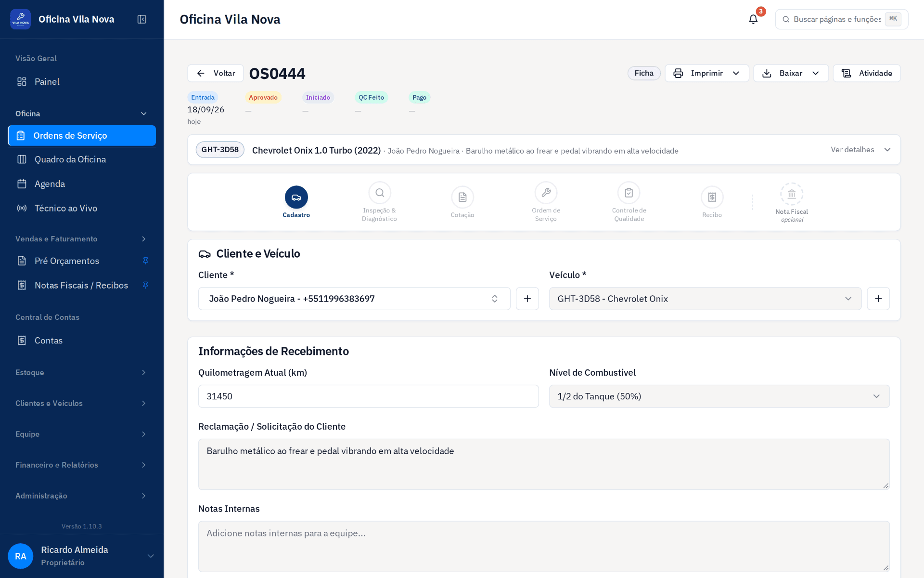This screenshot has width=924, height=578.
Task: Open the Baixar dropdown
Action: 791,73
